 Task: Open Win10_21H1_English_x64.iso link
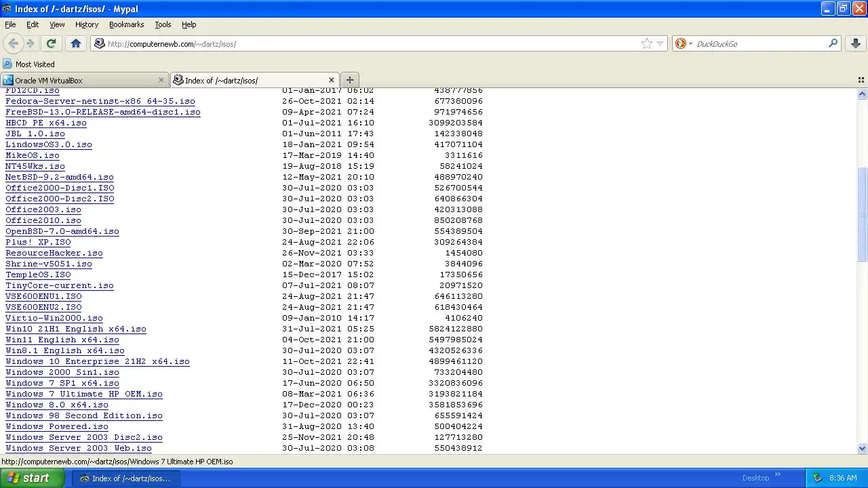point(76,329)
